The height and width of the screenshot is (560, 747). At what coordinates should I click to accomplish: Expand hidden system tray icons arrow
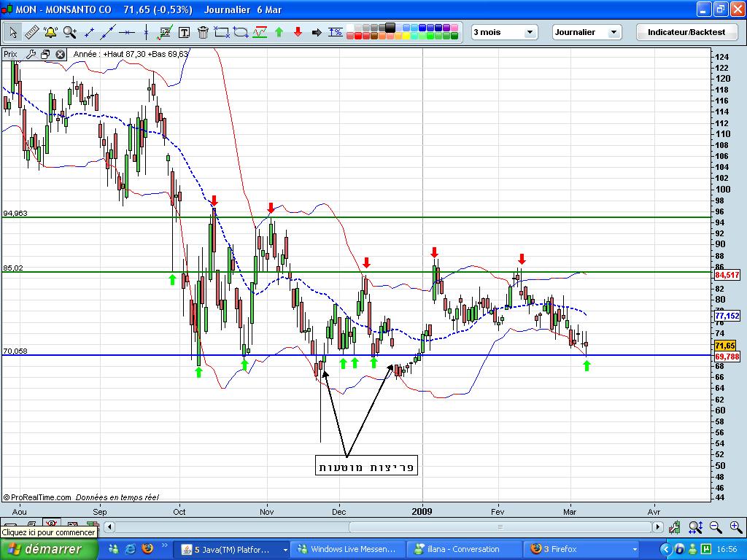665,549
